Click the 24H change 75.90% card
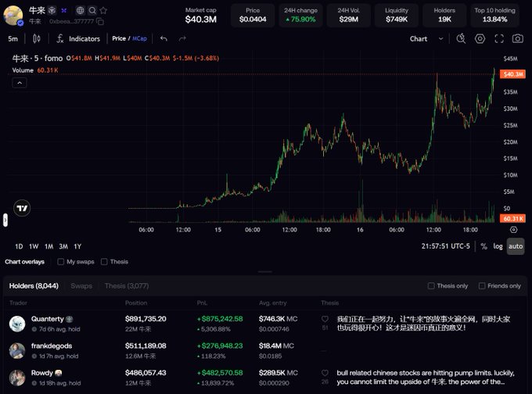The image size is (532, 394). pos(300,16)
